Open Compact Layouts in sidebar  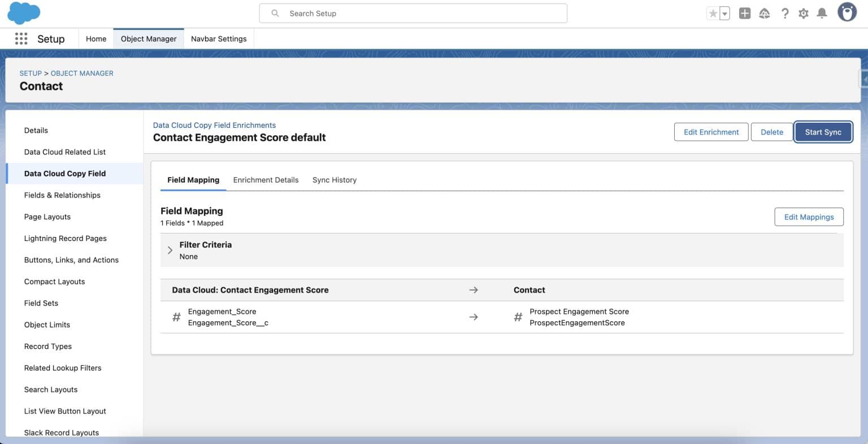click(54, 281)
